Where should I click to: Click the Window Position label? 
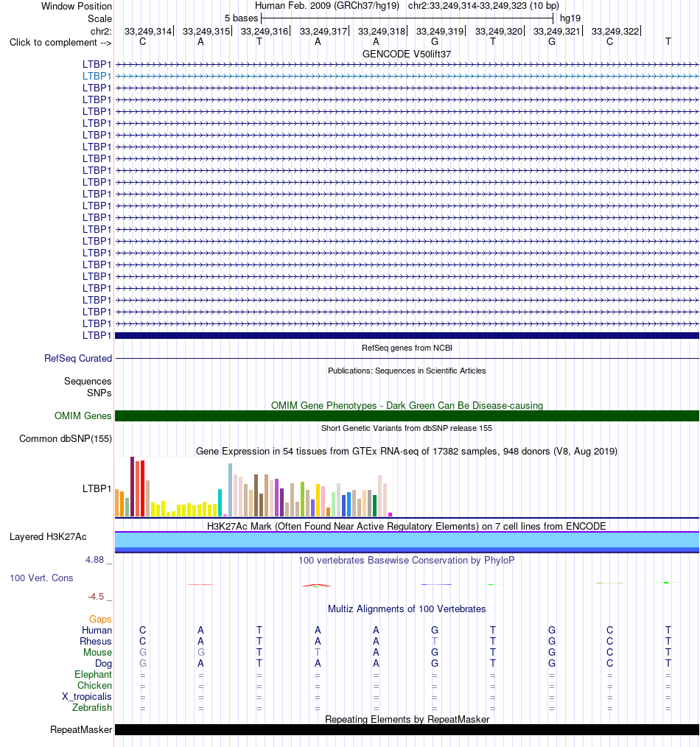click(x=77, y=6)
